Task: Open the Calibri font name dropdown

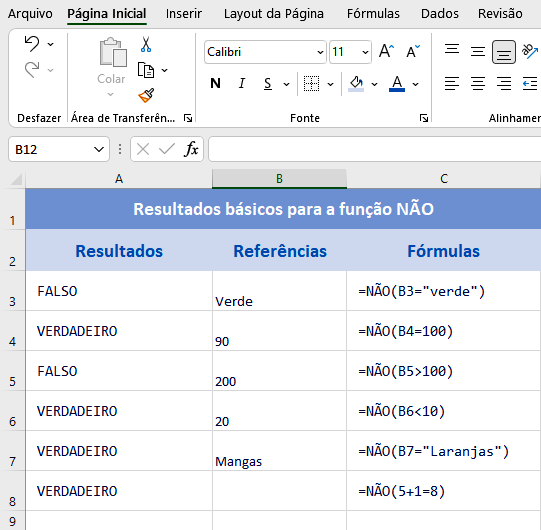Action: click(320, 52)
